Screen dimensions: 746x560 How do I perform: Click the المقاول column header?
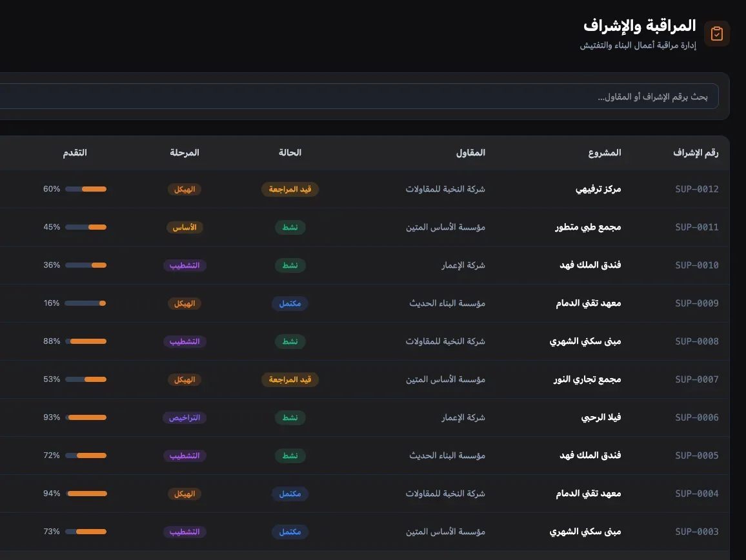pyautogui.click(x=470, y=153)
